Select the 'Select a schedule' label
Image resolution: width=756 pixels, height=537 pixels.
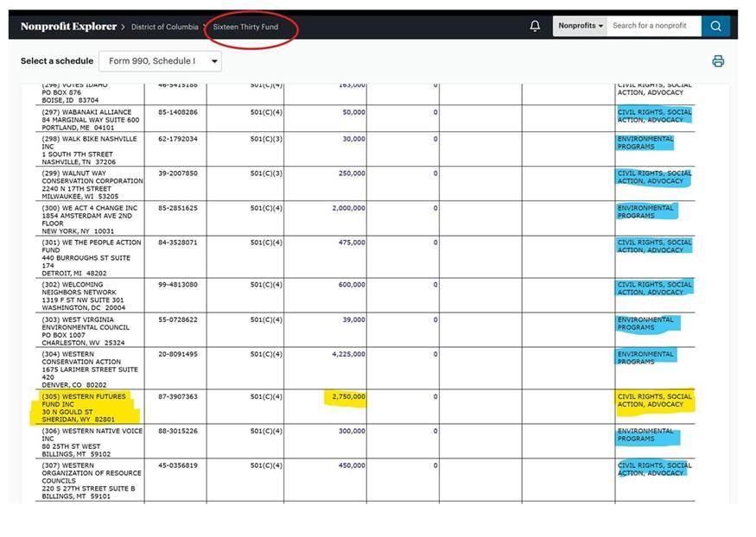click(57, 61)
